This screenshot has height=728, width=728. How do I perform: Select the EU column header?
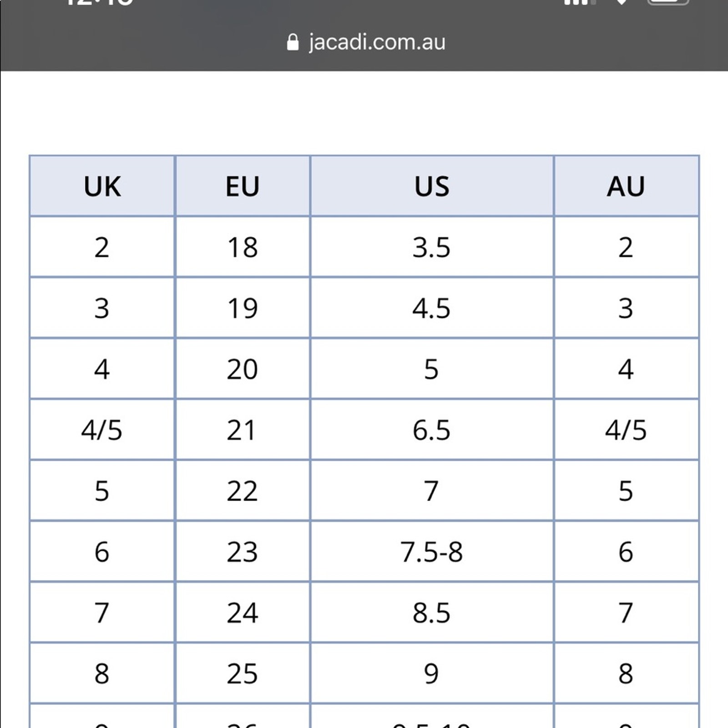coord(243,186)
